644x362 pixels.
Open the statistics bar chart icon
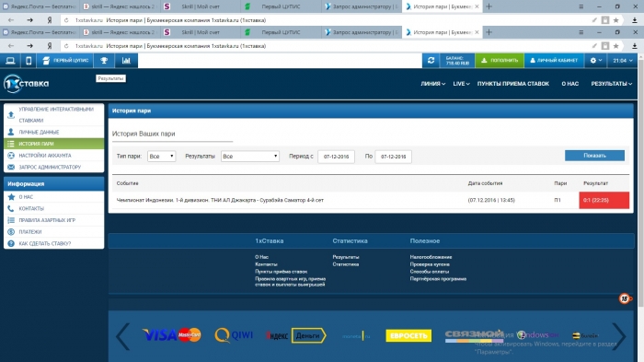pyautogui.click(x=126, y=61)
